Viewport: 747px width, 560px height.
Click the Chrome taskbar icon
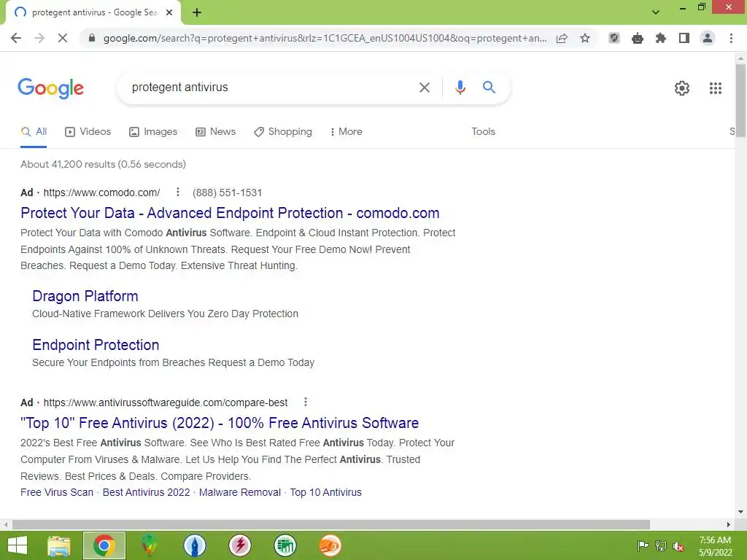(104, 545)
